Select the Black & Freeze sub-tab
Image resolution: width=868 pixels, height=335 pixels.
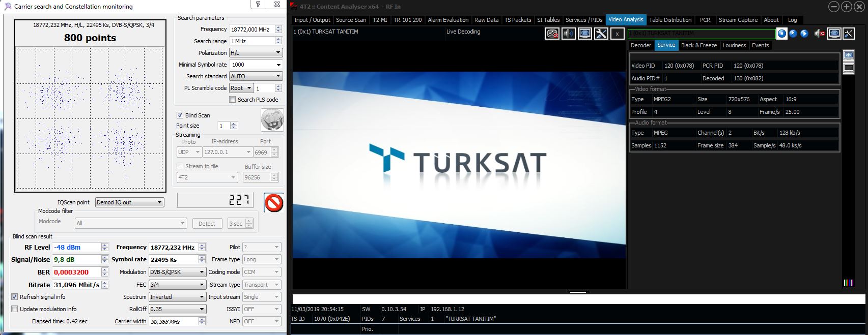point(699,45)
